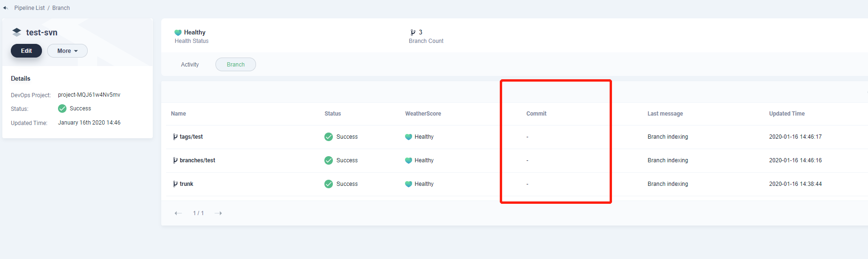Screen dimensions: 868x259
Task: Click the branch icon next to tags/test
Action: [175, 137]
